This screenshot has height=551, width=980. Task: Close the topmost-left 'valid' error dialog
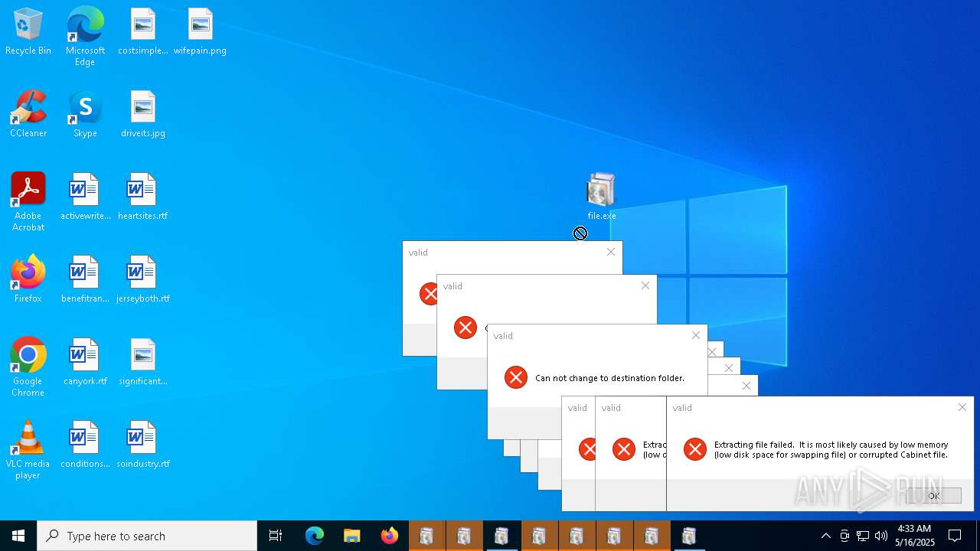tap(611, 252)
